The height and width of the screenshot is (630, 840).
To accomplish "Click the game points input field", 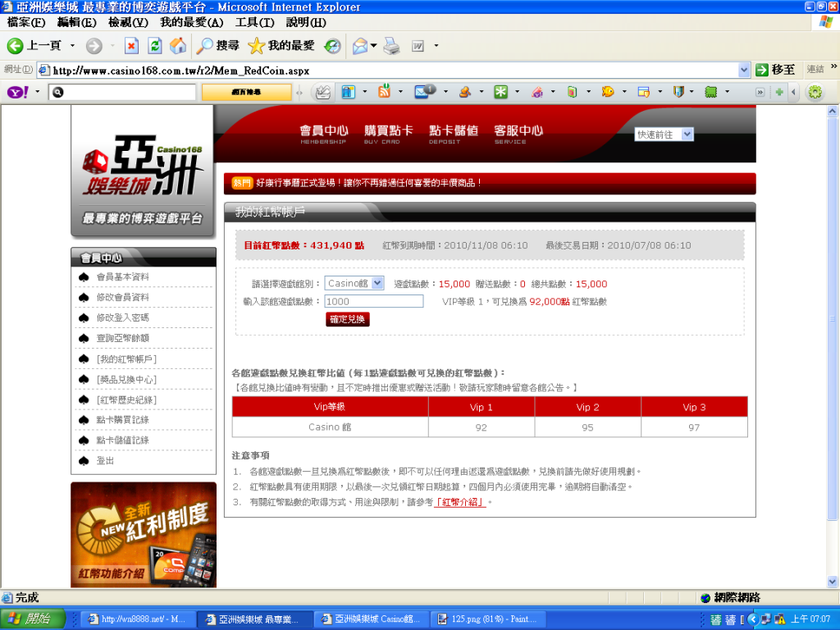I will point(373,301).
